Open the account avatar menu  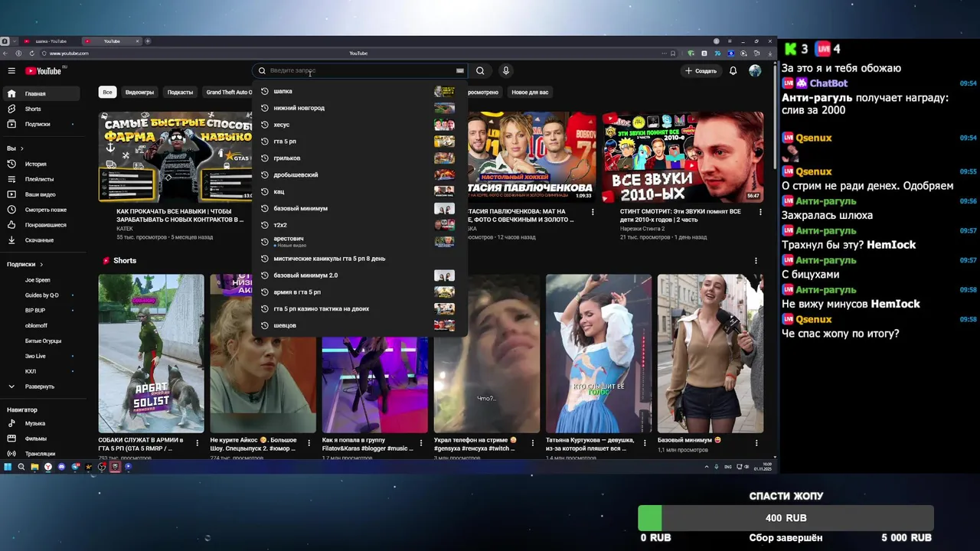click(755, 70)
